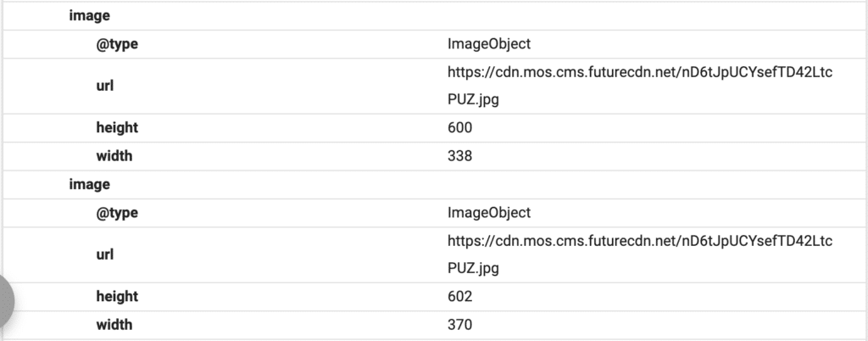Open the second futurecdn image URL
The image size is (868, 341).
point(640,242)
